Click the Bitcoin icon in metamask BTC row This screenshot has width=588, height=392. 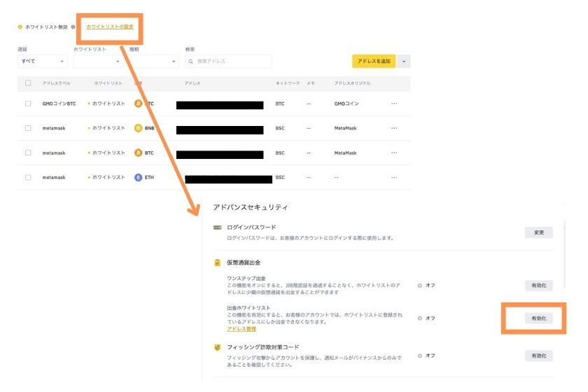(x=138, y=153)
